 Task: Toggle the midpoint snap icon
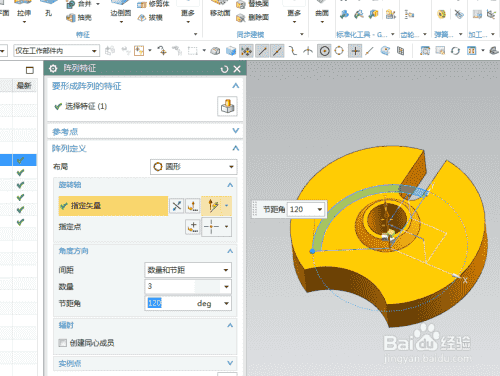(x=277, y=51)
